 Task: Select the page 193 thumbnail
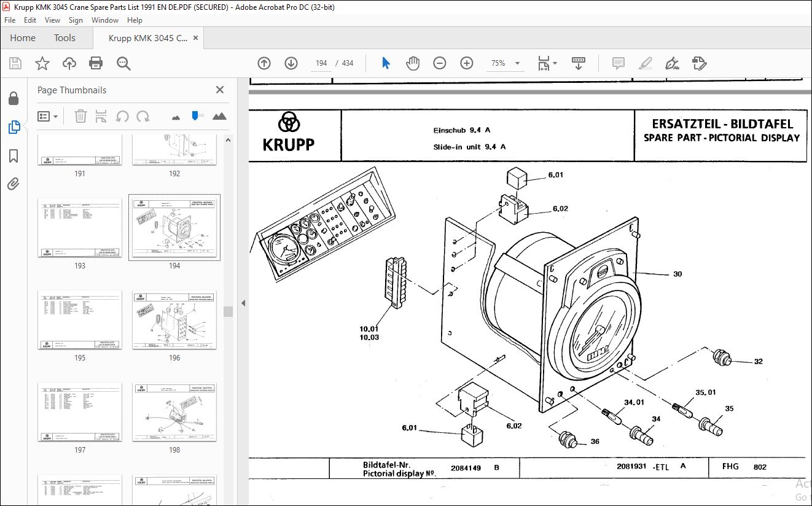pyautogui.click(x=80, y=228)
